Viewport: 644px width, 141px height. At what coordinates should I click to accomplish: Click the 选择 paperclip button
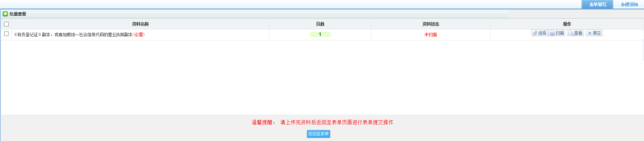[540, 33]
